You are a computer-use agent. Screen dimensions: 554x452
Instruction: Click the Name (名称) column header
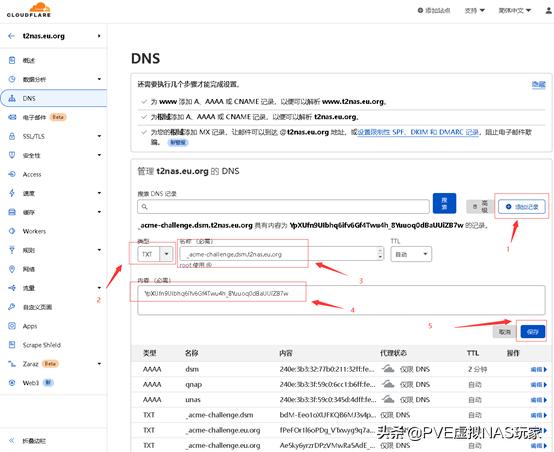click(x=191, y=353)
